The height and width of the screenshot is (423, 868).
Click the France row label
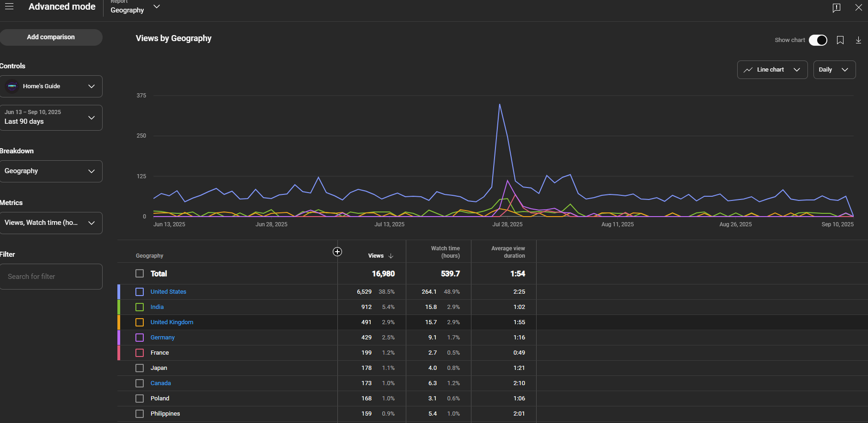(x=159, y=353)
